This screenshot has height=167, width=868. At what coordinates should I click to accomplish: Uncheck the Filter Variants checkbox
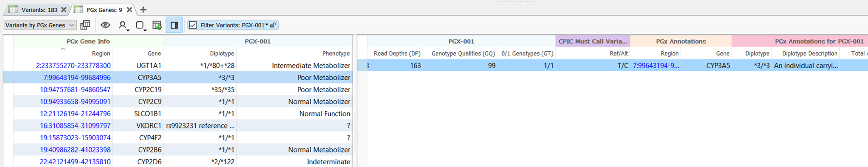193,25
